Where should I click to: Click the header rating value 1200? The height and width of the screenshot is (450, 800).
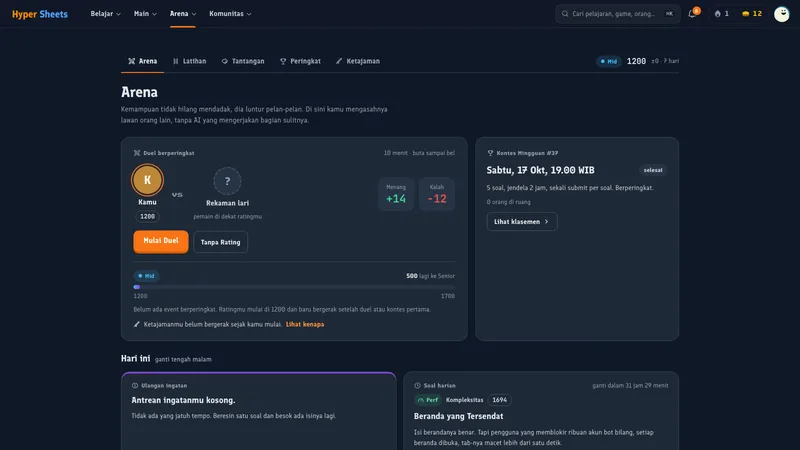coord(636,61)
